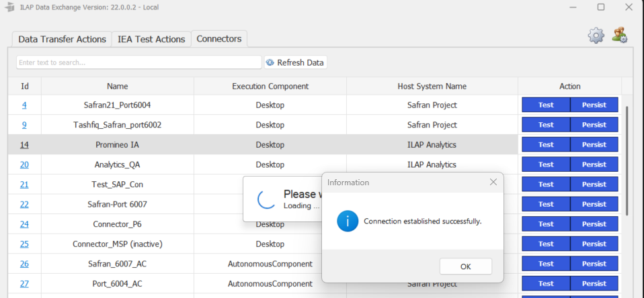
Task: Click into the search text field
Action: tap(138, 62)
